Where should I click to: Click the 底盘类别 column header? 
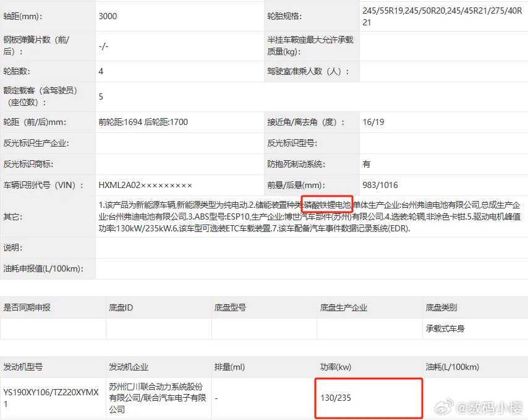[441, 307]
